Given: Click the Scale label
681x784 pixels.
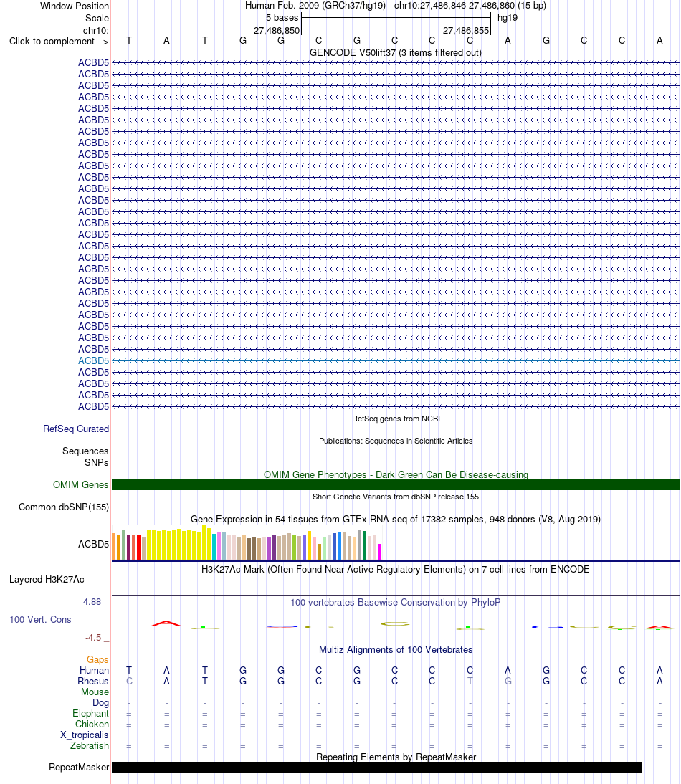Looking at the screenshot, I should [x=97, y=18].
